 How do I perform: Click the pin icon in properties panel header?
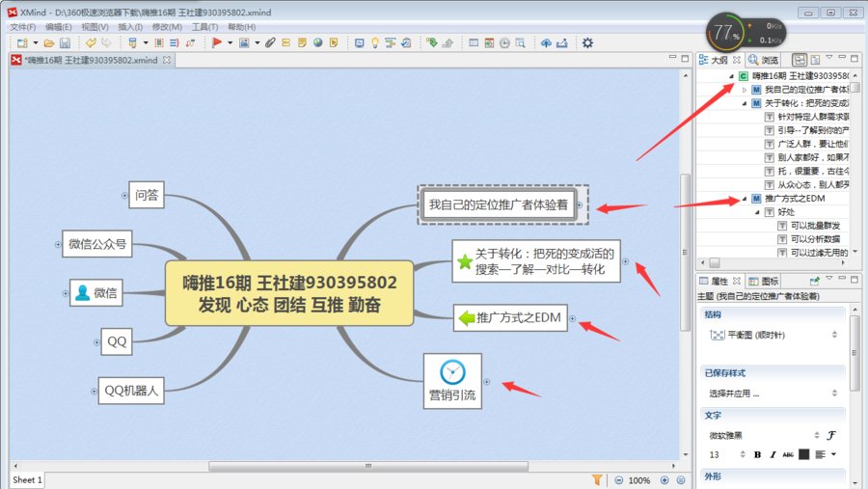click(x=814, y=281)
